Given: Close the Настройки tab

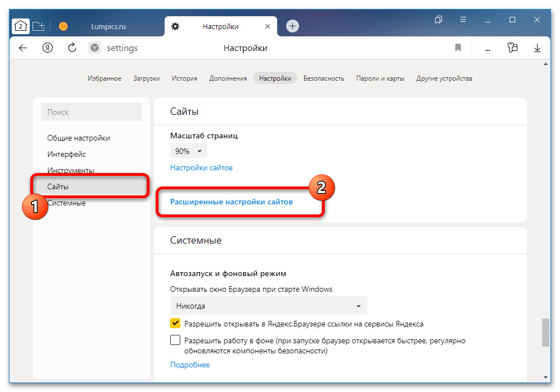Looking at the screenshot, I should pos(268,26).
